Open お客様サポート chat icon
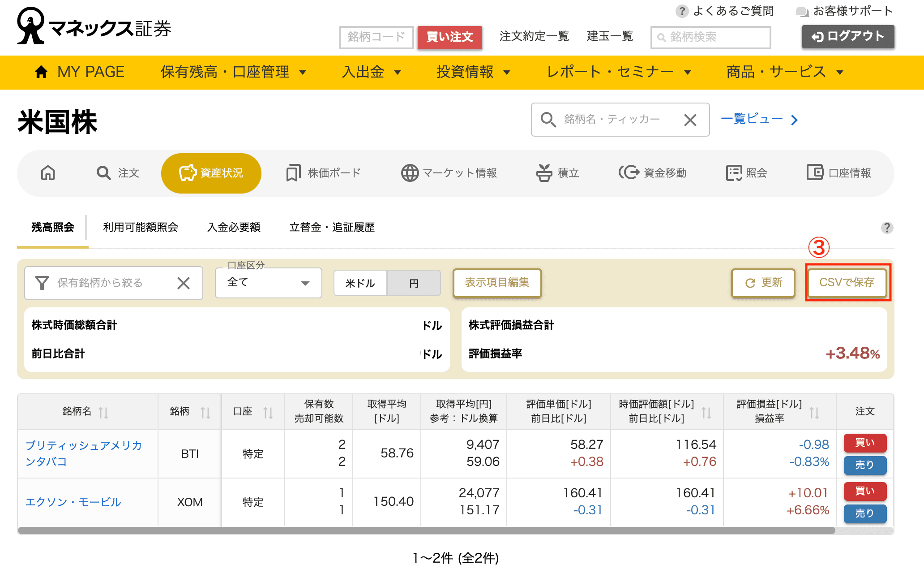Image resolution: width=924 pixels, height=569 pixels. (802, 12)
